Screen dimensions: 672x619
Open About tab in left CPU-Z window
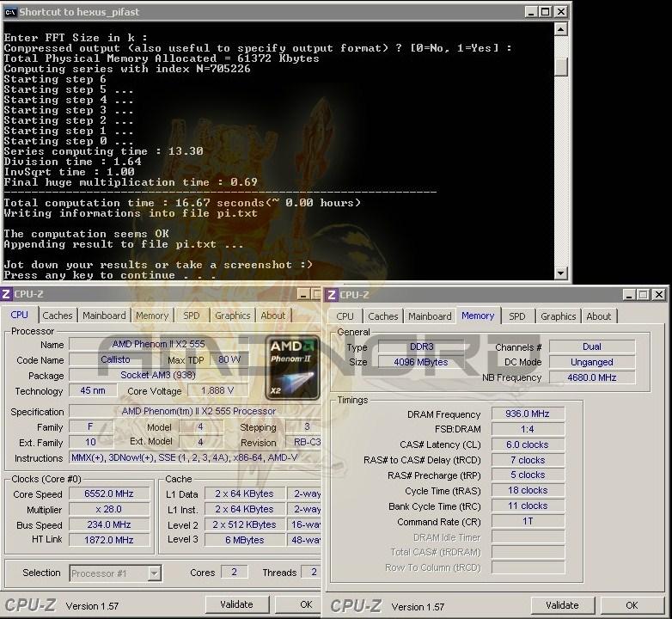click(x=273, y=316)
